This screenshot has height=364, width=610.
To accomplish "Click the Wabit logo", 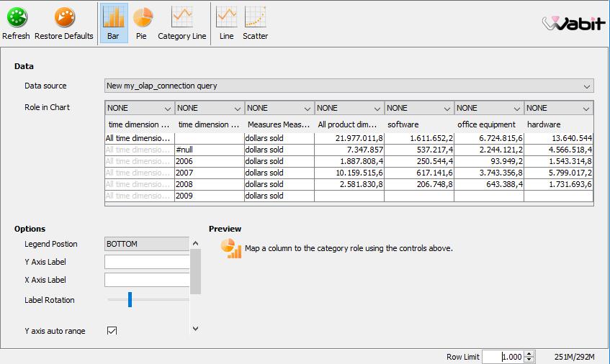I will [573, 23].
